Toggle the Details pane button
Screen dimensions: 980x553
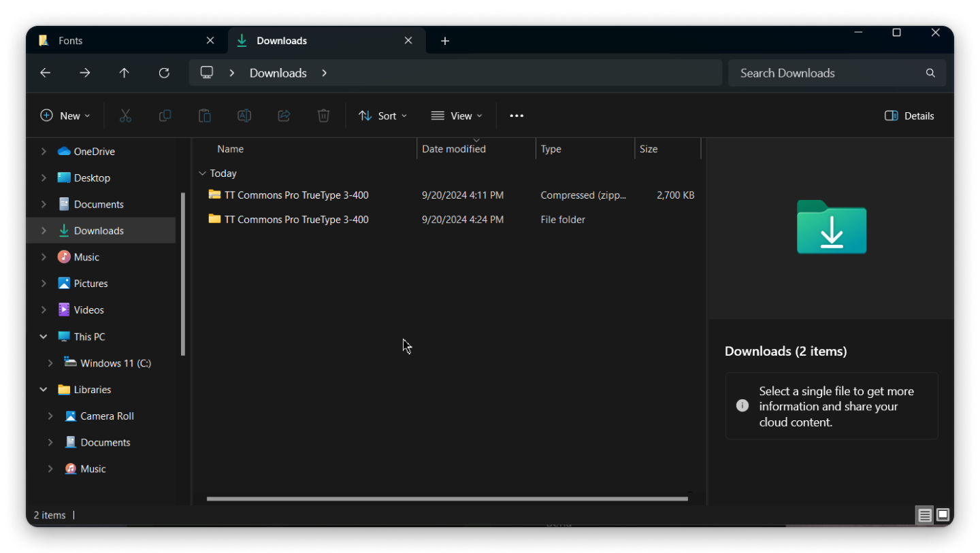click(909, 116)
